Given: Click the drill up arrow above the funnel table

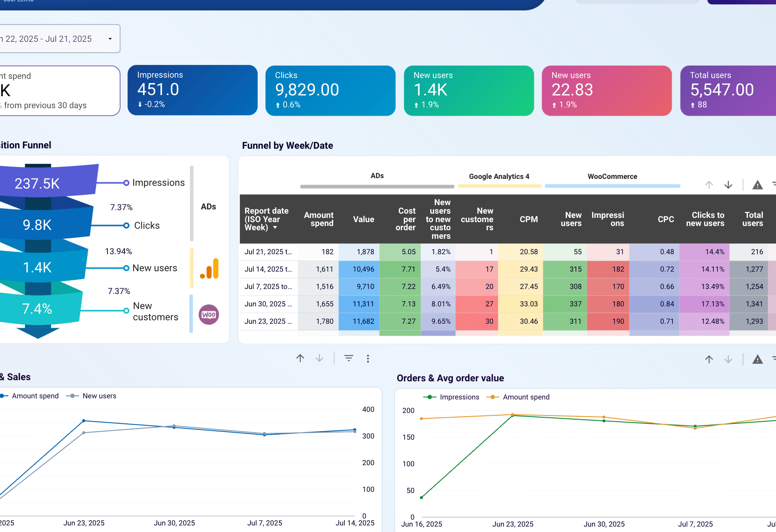Looking at the screenshot, I should 709,185.
